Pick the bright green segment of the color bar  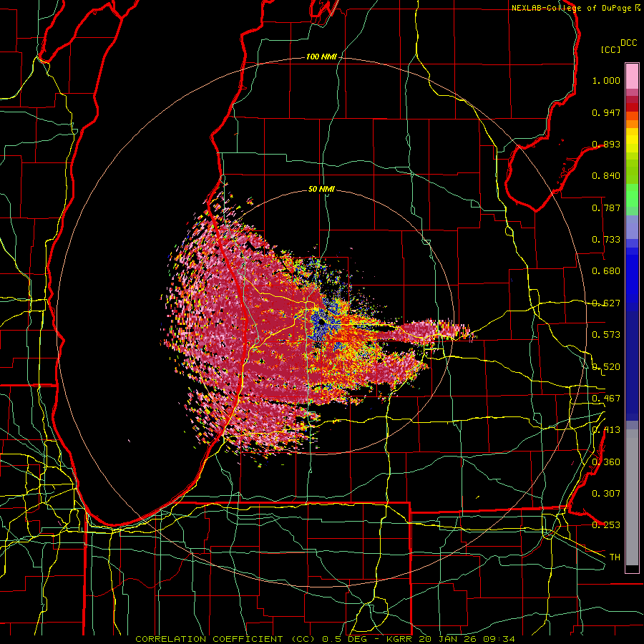pyautogui.click(x=632, y=195)
